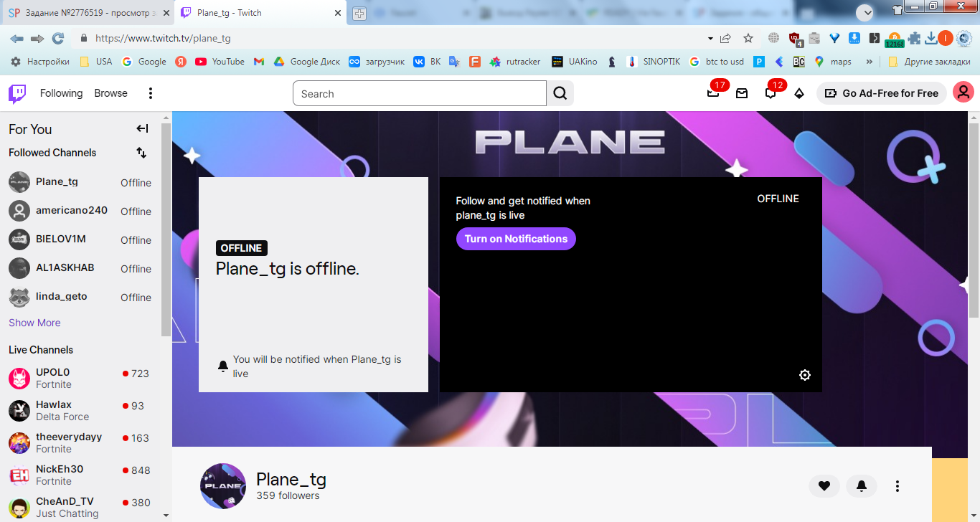Image resolution: width=980 pixels, height=522 pixels.
Task: Click the share page icon
Action: click(726, 38)
